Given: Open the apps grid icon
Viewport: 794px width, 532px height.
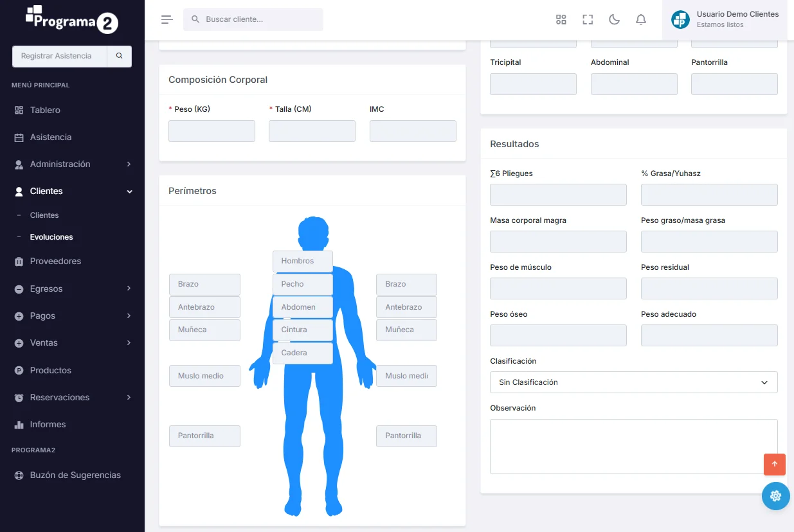Looking at the screenshot, I should click(561, 19).
